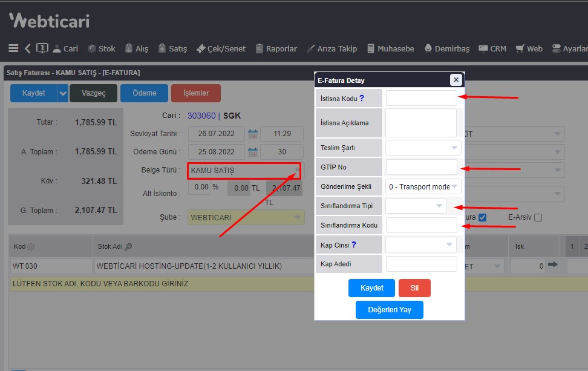Click the Değerleri Yay button
Screen dimensions: 588x371
(389, 310)
